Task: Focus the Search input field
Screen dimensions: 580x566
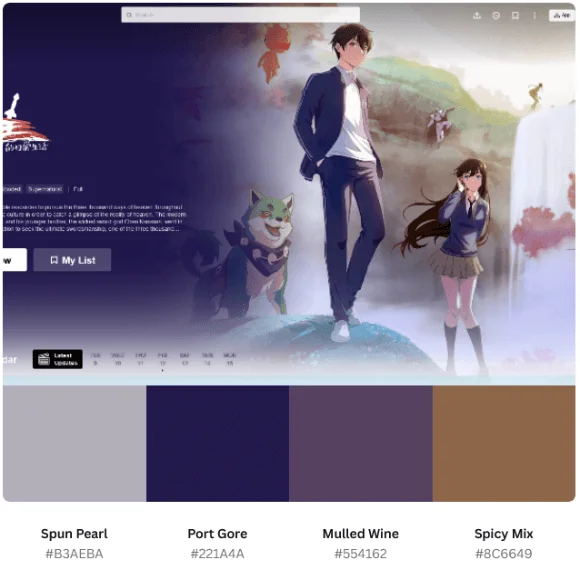Action: coord(240,15)
